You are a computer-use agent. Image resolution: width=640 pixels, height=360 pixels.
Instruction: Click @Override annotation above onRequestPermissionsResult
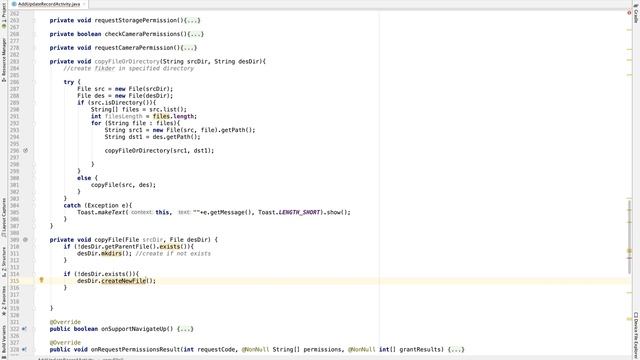(x=65, y=342)
